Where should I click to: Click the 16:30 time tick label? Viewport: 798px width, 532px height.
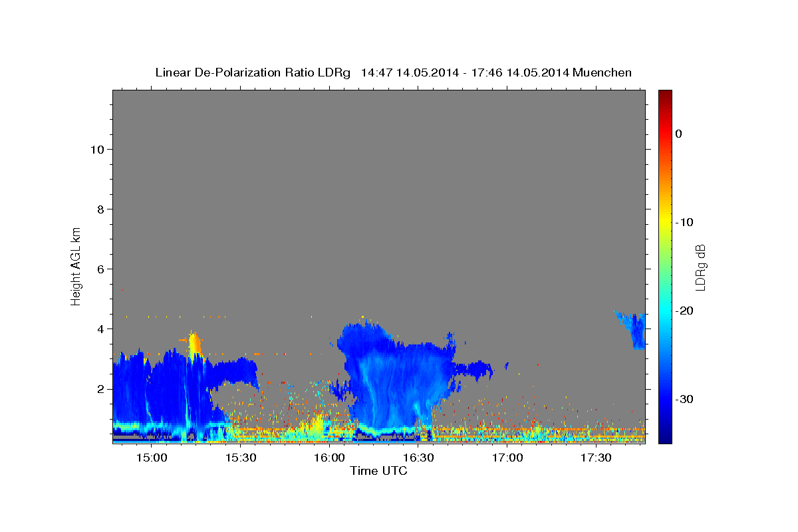(x=418, y=458)
